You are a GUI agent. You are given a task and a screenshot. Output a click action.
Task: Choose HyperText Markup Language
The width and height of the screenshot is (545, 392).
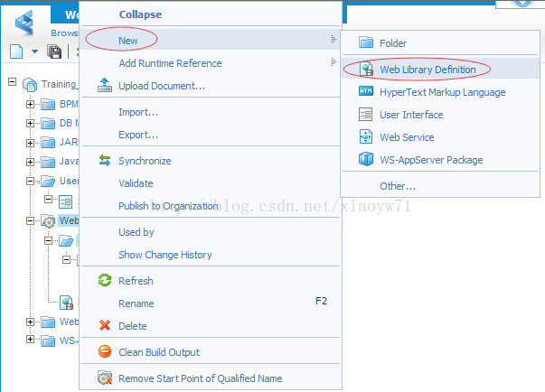pos(443,92)
